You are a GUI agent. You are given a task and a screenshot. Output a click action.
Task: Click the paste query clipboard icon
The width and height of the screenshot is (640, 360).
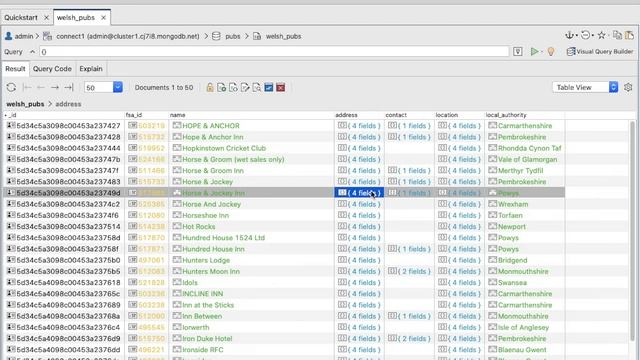click(x=629, y=36)
